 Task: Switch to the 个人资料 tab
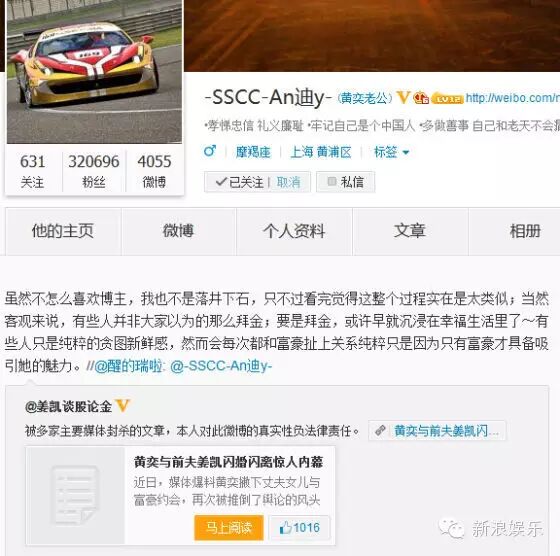(x=294, y=231)
